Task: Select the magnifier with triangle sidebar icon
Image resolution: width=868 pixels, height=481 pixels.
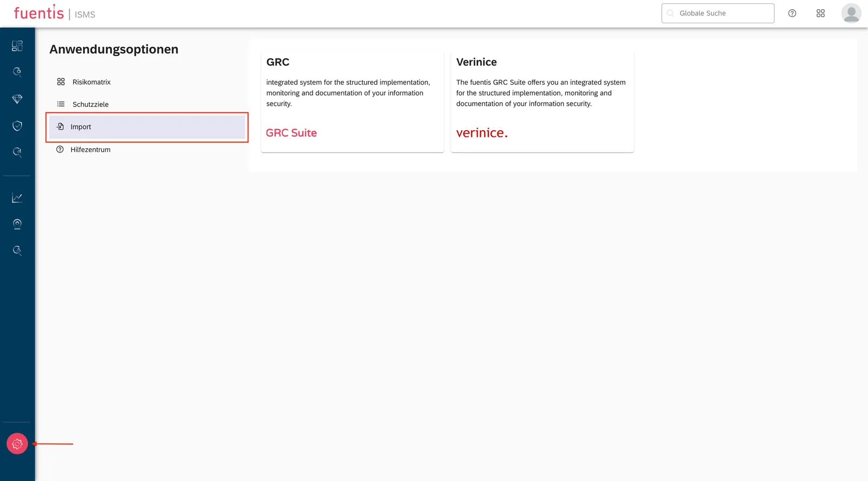Action: click(17, 250)
